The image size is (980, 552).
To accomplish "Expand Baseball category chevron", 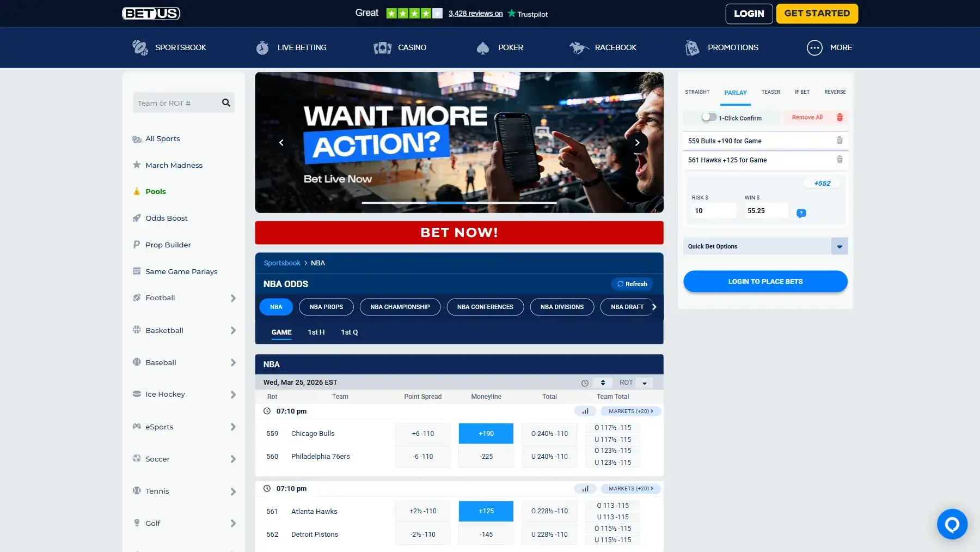I will coord(233,362).
